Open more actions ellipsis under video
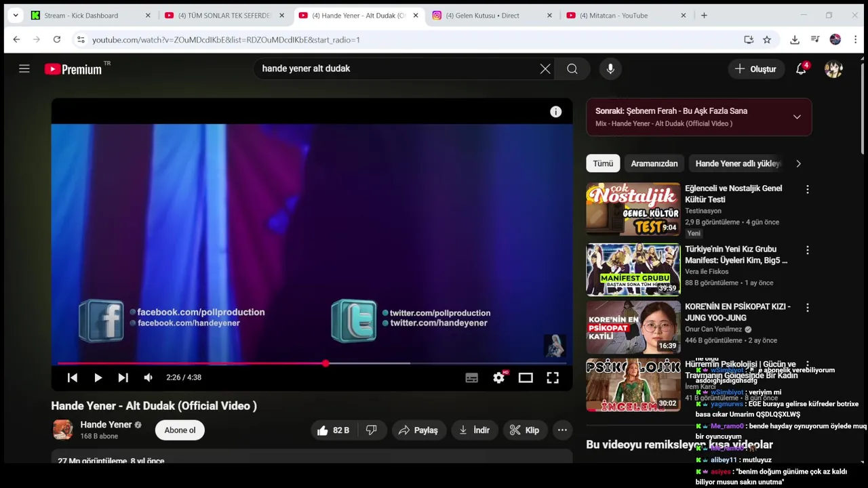 point(562,430)
